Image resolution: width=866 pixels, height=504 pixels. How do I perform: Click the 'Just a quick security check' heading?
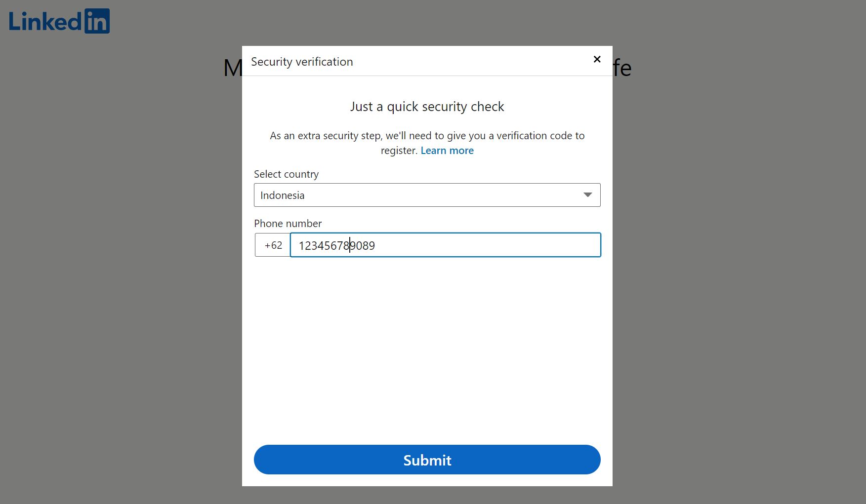427,106
